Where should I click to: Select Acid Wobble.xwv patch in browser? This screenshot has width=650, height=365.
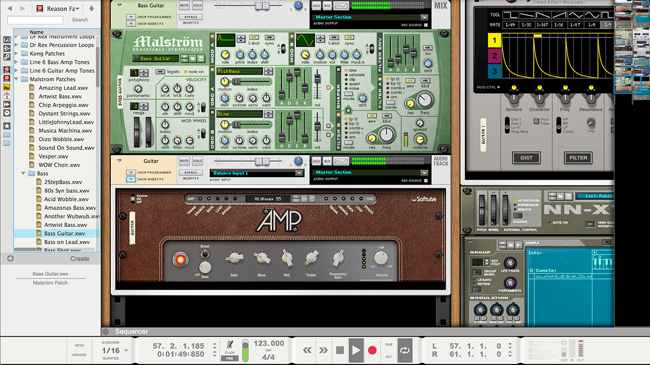click(x=66, y=199)
